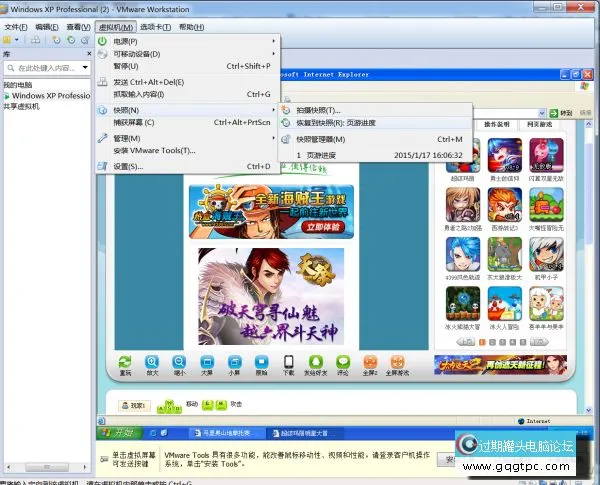This screenshot has height=485, width=600.
Task: Click the revert snapshot toolbar icon
Action: coord(71,40)
